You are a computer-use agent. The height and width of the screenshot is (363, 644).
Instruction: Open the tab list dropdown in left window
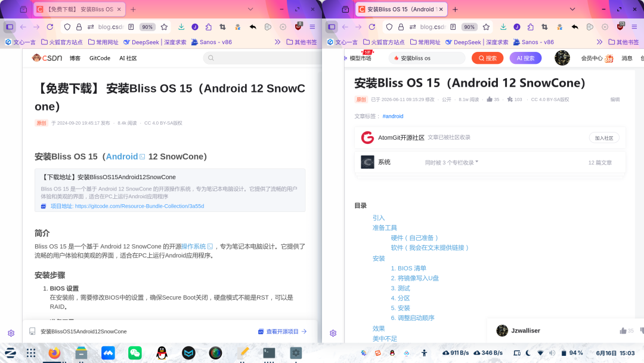click(x=250, y=9)
